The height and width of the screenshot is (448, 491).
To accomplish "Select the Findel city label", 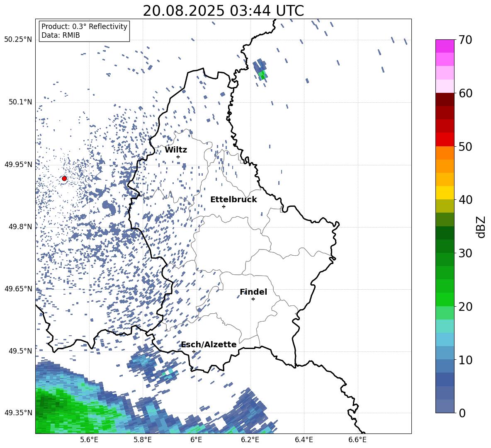I will (253, 292).
